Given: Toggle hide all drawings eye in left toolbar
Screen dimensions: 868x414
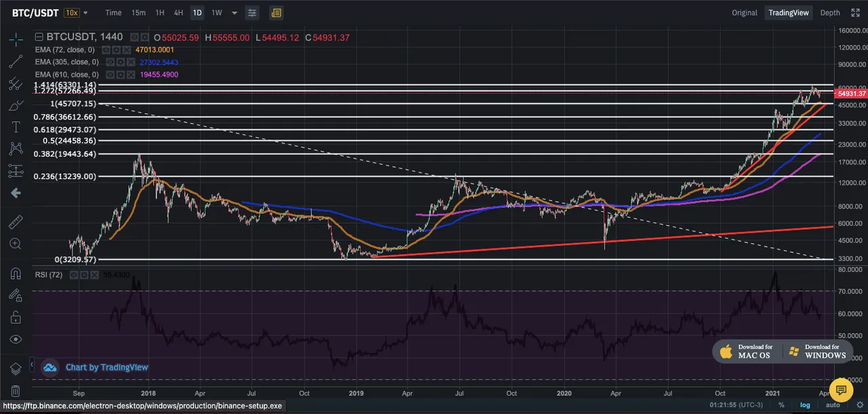Looking at the screenshot, I should pyautogui.click(x=16, y=339).
